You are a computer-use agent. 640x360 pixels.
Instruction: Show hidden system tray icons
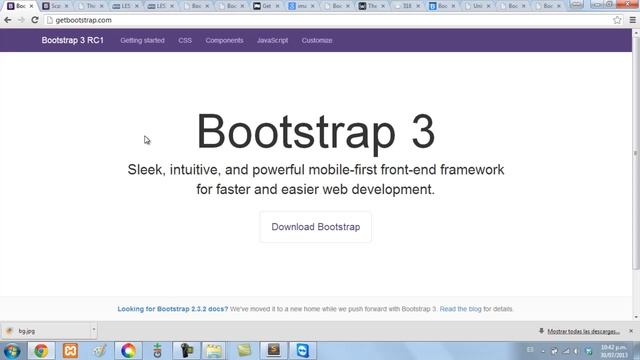(543, 351)
